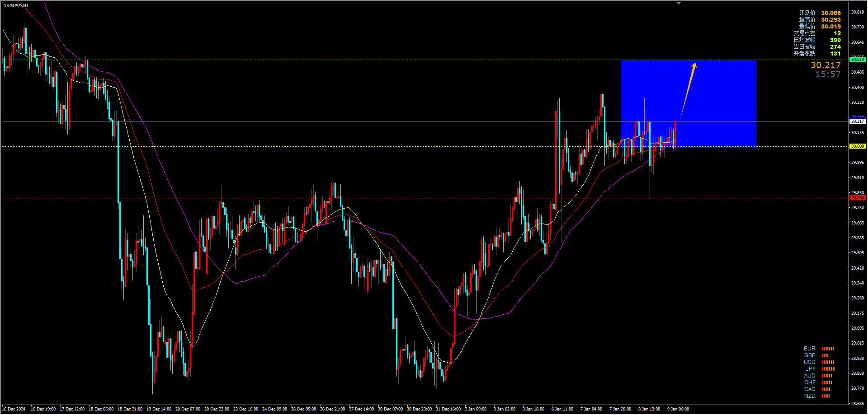
Task: Click the 23 Dec 16:00 time axis label
Action: coord(245,409)
